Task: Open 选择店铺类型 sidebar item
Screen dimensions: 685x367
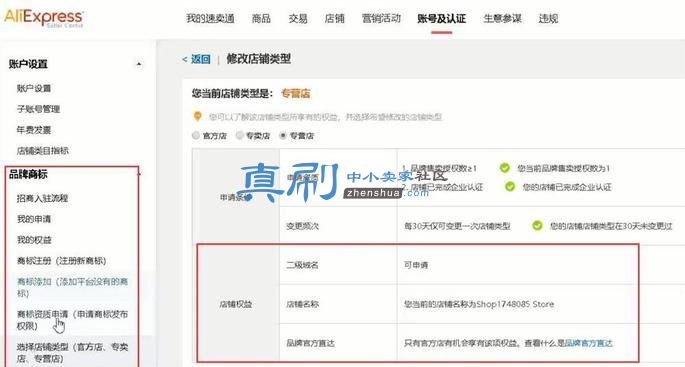Action: tap(73, 353)
